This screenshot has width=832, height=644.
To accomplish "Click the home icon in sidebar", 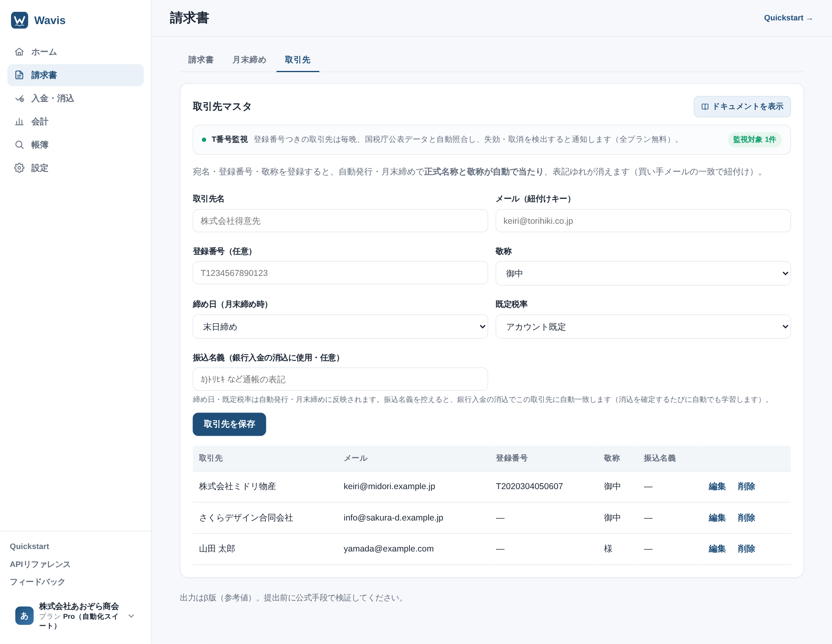I will click(19, 52).
